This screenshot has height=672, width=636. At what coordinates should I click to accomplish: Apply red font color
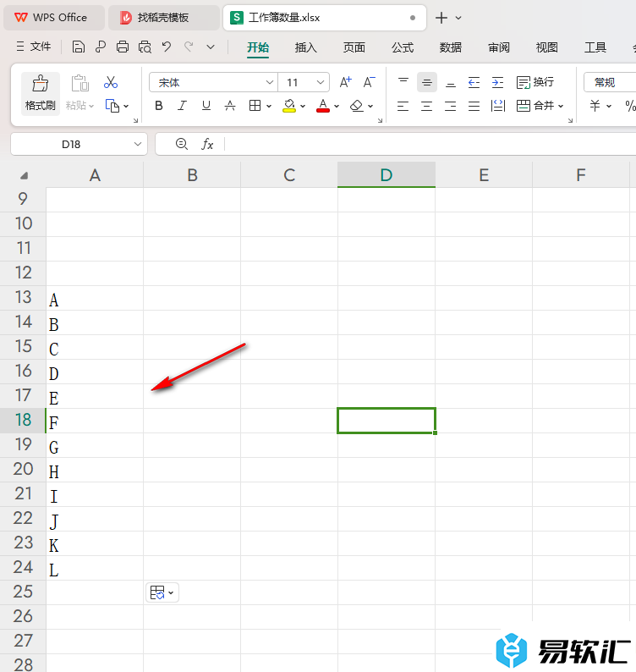click(x=323, y=106)
